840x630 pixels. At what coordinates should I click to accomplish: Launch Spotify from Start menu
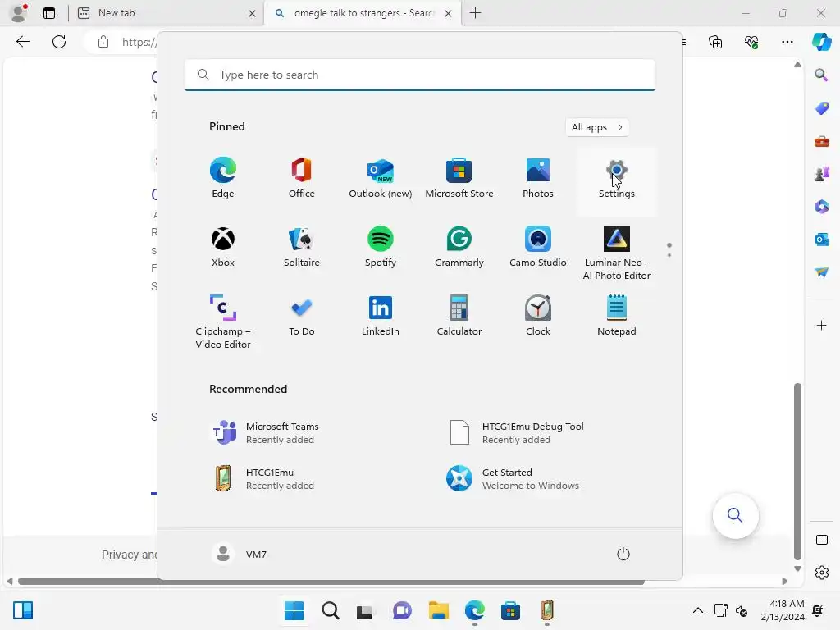pyautogui.click(x=381, y=248)
